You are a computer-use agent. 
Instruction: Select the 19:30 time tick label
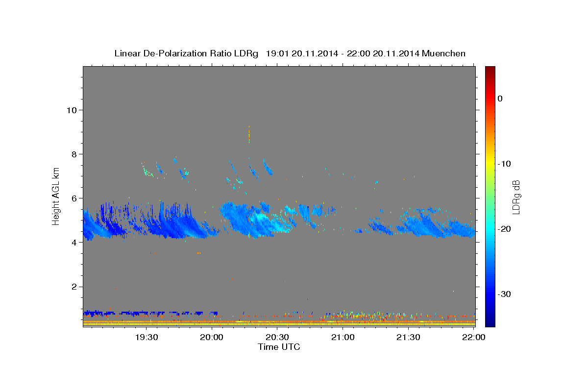click(147, 338)
